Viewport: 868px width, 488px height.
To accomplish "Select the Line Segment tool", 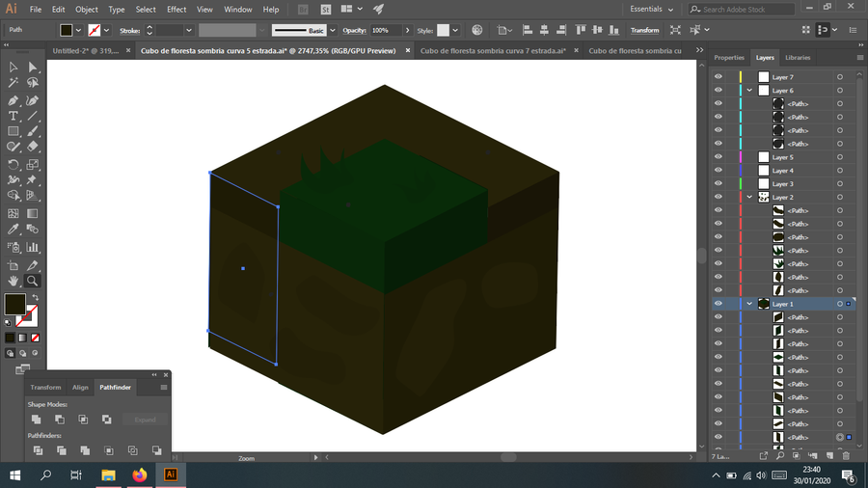I will click(x=32, y=116).
